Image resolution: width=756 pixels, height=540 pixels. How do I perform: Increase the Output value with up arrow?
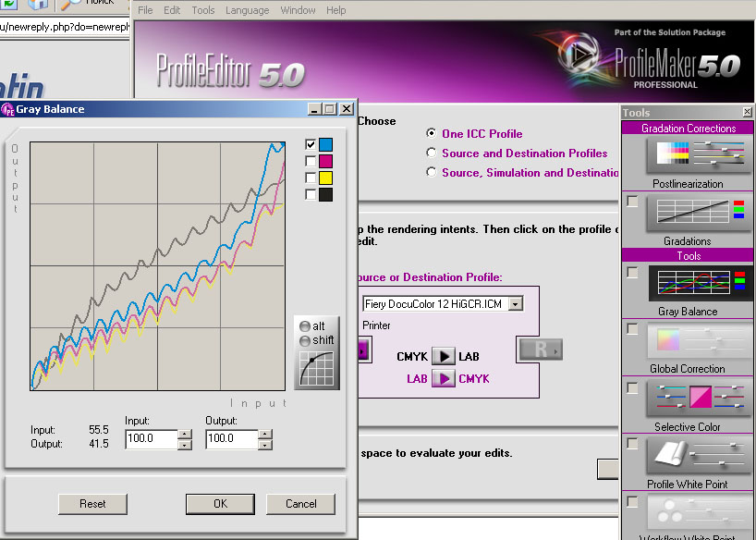(x=264, y=434)
